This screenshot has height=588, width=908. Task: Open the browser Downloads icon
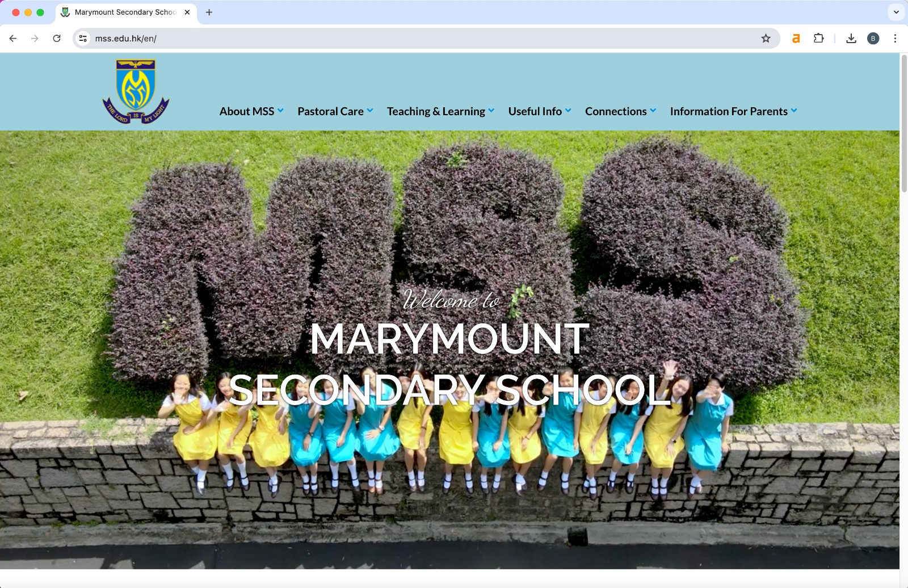coord(851,39)
